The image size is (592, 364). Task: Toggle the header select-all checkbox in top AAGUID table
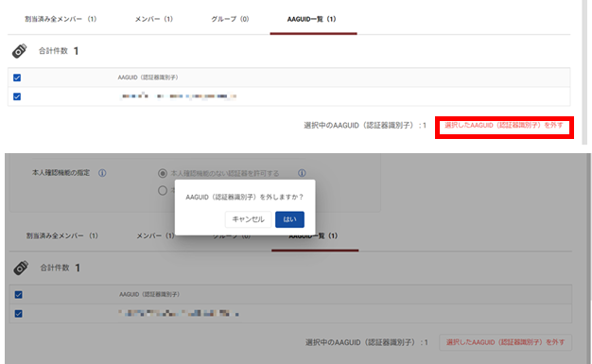[17, 78]
